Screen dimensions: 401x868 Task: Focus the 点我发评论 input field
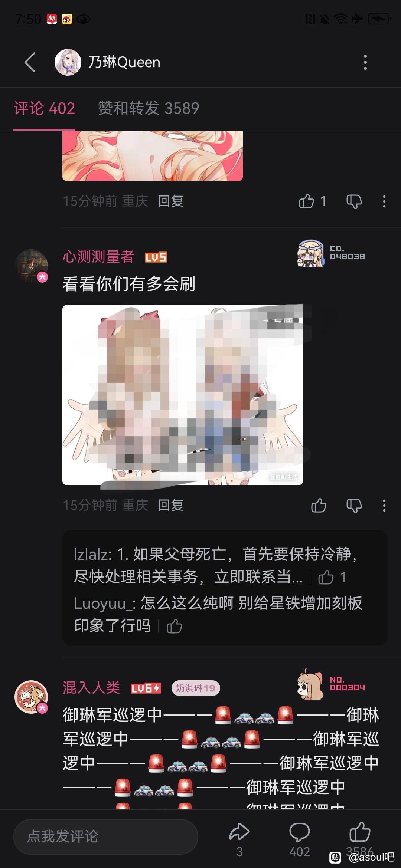pyautogui.click(x=106, y=836)
